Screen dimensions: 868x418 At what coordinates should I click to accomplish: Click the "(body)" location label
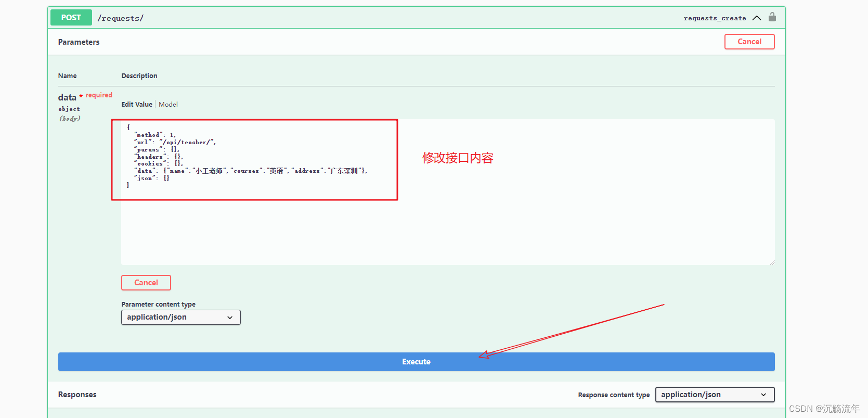click(70, 119)
